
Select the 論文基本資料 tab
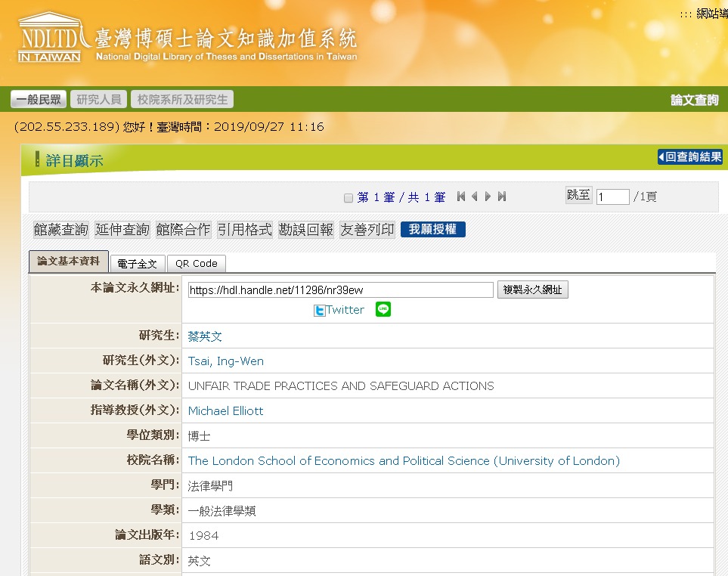69,262
